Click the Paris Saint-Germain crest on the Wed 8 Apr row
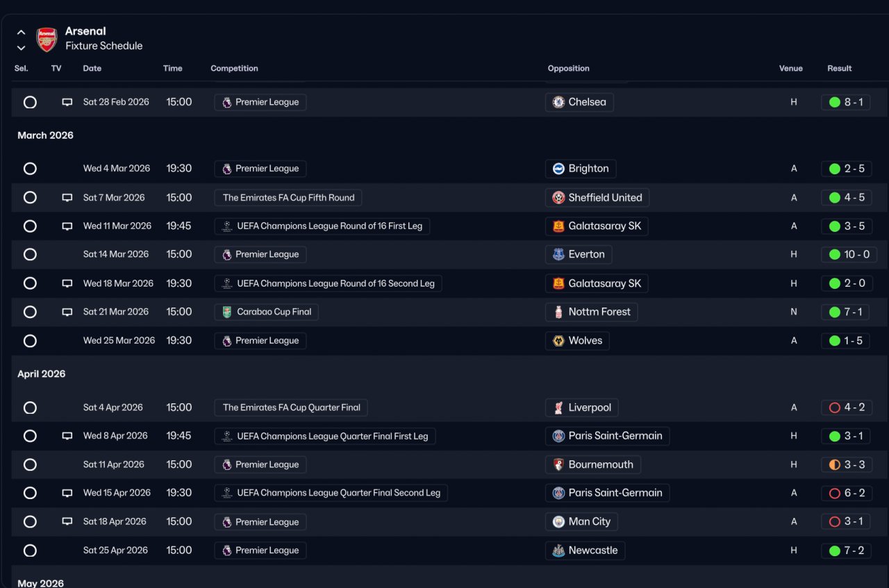This screenshot has width=889, height=588. [x=558, y=436]
